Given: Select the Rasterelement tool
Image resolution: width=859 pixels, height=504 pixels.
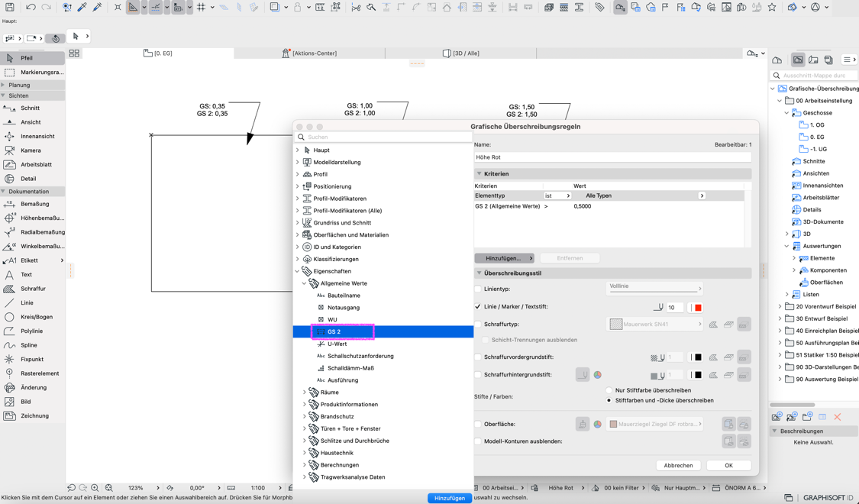Looking at the screenshot, I should (32, 373).
